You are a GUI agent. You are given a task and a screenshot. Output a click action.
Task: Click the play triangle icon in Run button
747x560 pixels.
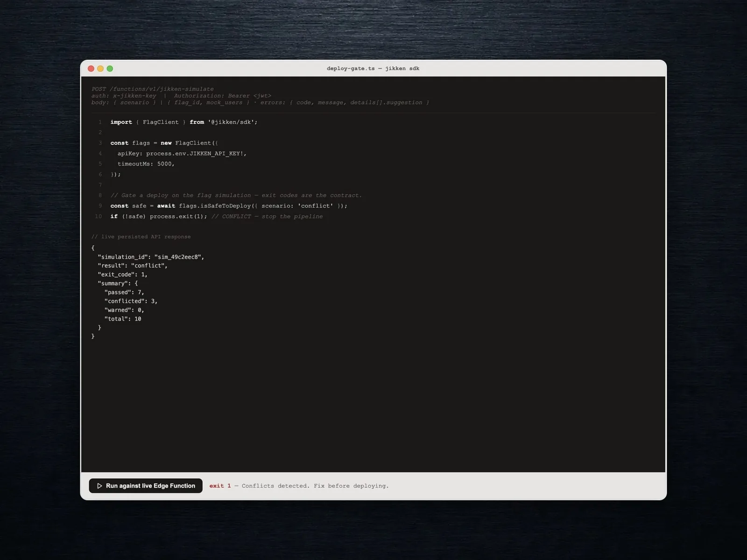coord(99,486)
